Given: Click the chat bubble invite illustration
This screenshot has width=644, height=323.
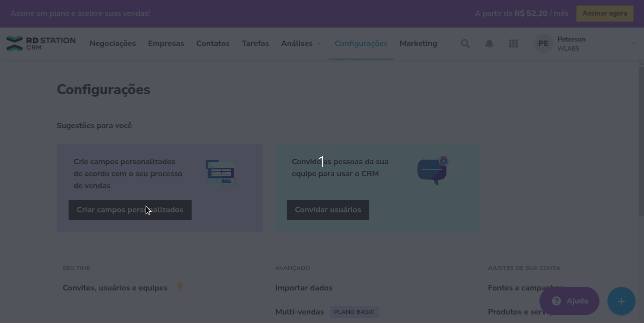Looking at the screenshot, I should pyautogui.click(x=433, y=170).
